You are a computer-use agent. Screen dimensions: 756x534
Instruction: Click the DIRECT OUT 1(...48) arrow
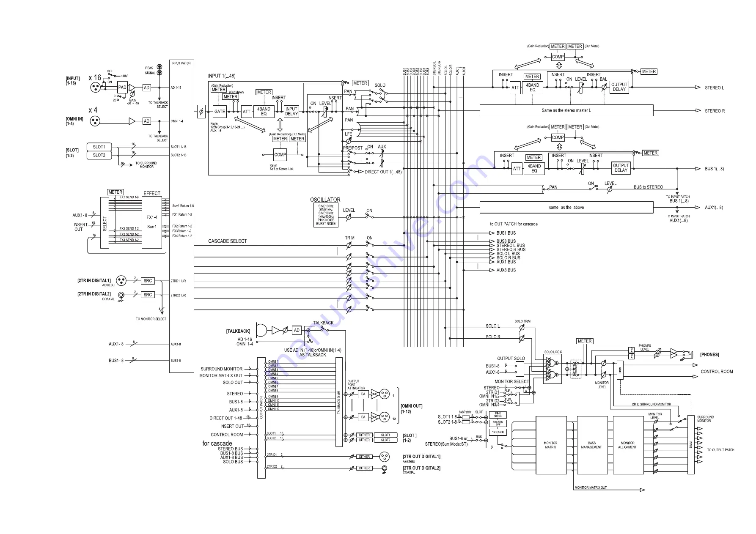tap(360, 172)
